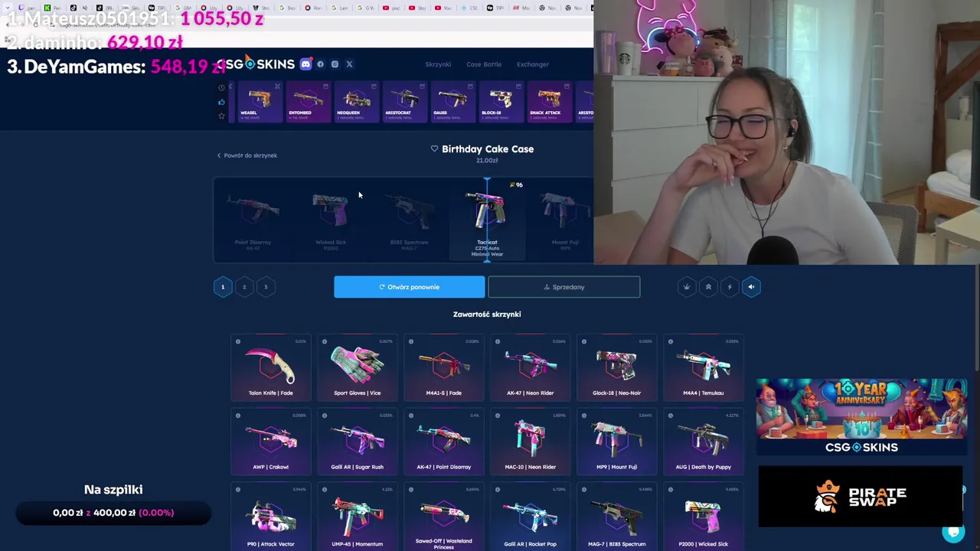Select the MAC-10 | Neon Rider item card

click(530, 442)
